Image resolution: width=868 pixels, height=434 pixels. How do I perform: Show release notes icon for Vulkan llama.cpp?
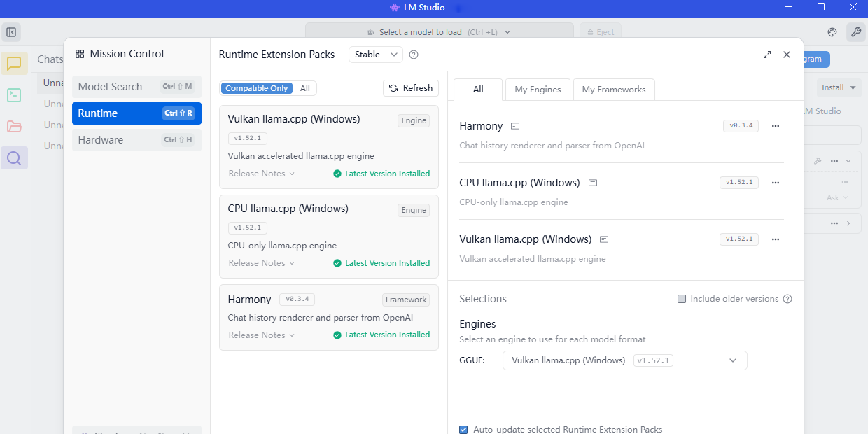(x=604, y=239)
